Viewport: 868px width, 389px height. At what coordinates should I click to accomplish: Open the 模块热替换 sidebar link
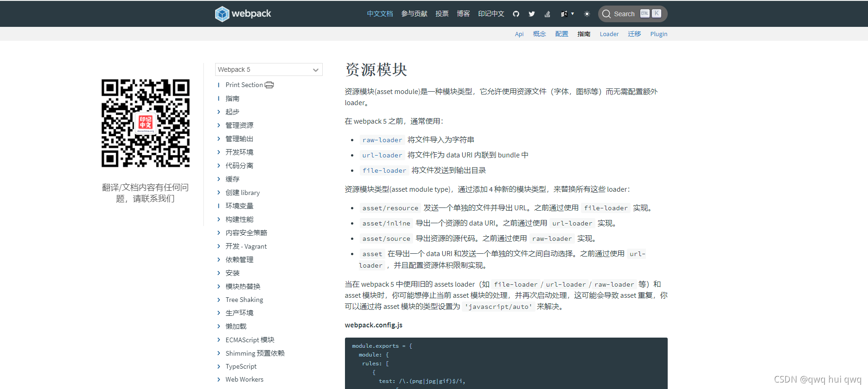pyautogui.click(x=243, y=286)
